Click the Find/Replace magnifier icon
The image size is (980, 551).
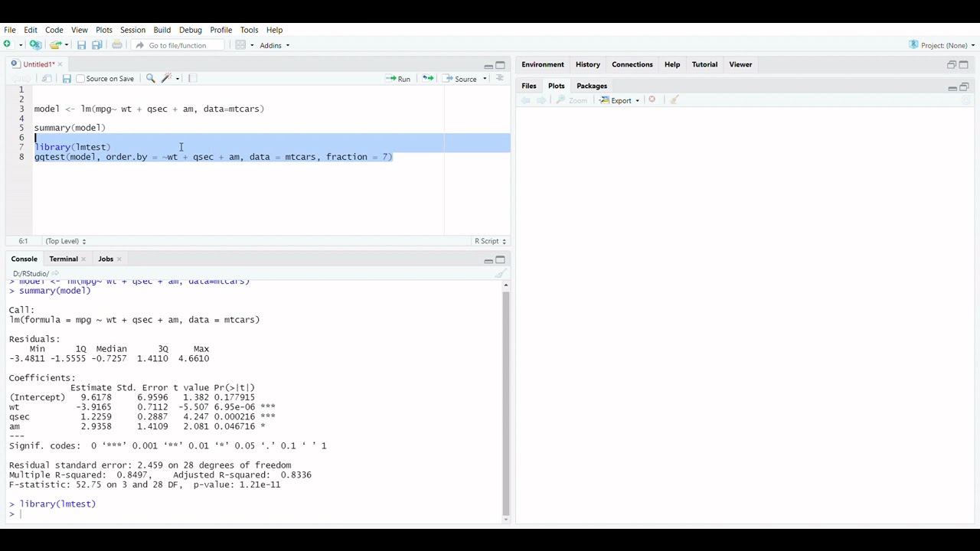[x=151, y=78]
